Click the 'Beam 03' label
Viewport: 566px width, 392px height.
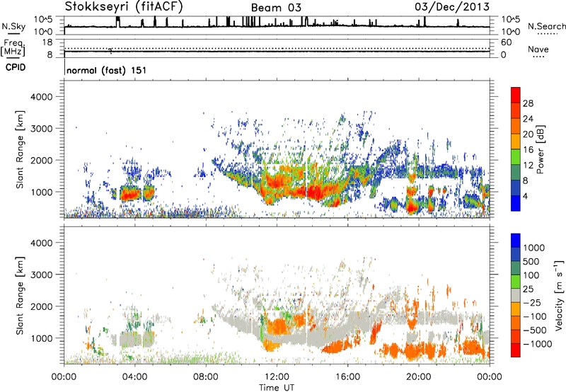tap(276, 8)
